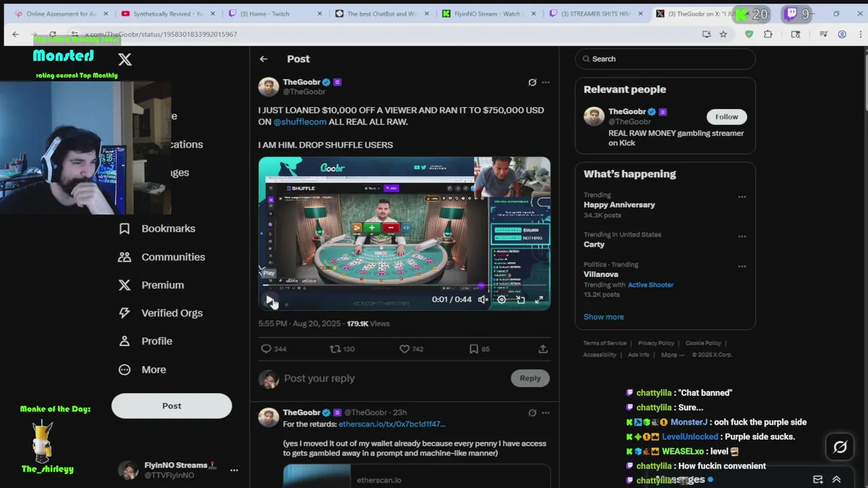
Task: Open Communities from the sidebar
Action: click(x=173, y=257)
